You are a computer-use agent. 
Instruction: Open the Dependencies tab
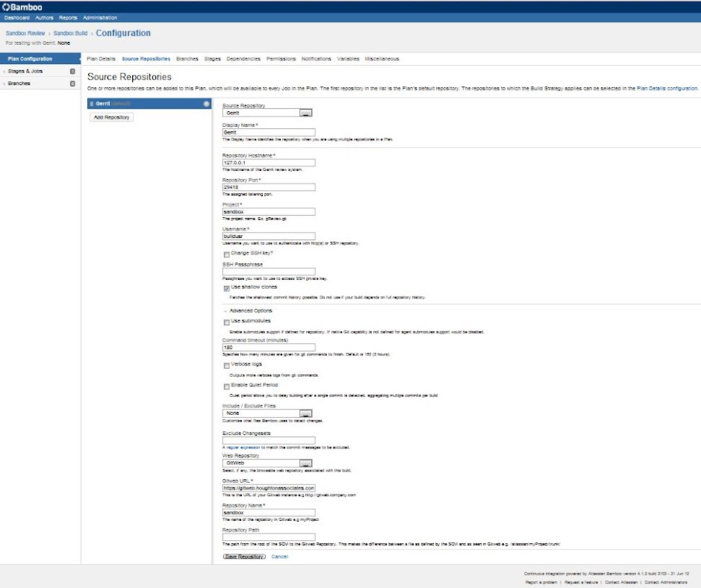tap(243, 59)
